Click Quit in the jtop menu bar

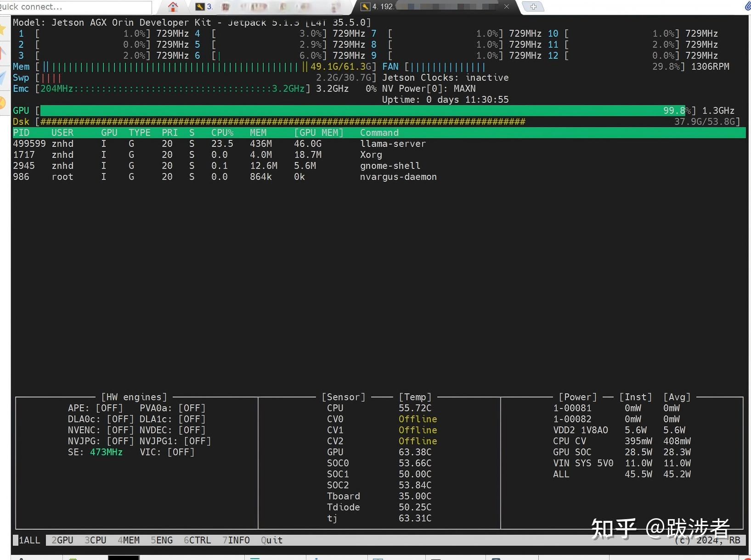(x=272, y=540)
